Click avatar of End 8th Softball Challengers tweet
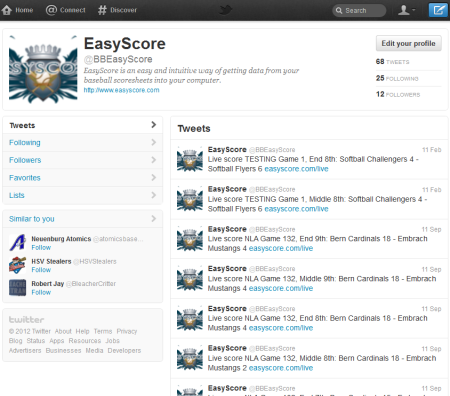Screen dimensions: 450x396 190,159
